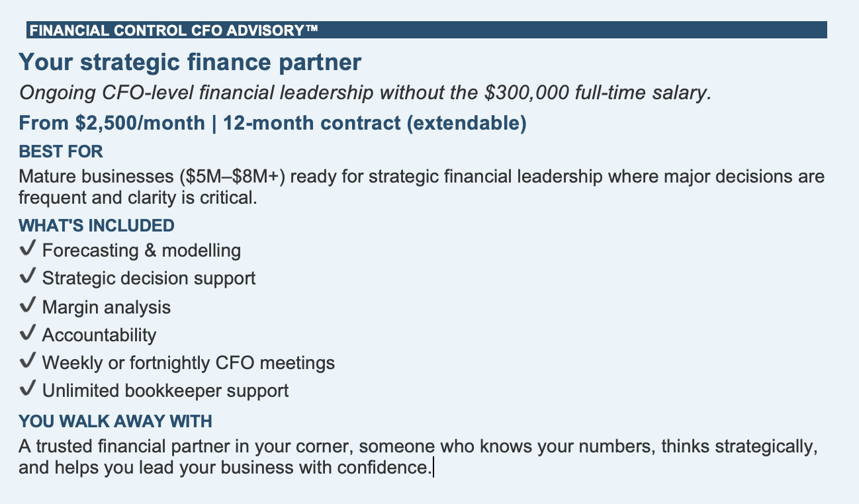Click the WHAT'S INCLUDED subheading

click(97, 226)
